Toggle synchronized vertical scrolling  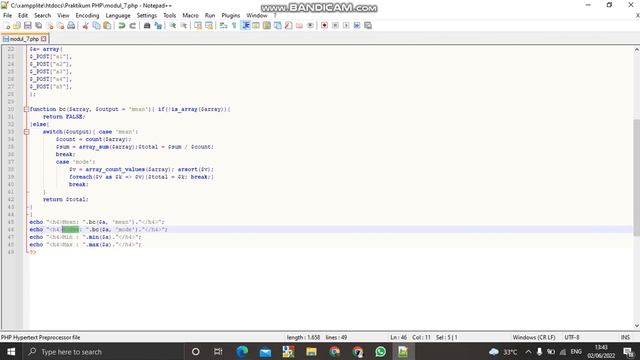coord(198,26)
